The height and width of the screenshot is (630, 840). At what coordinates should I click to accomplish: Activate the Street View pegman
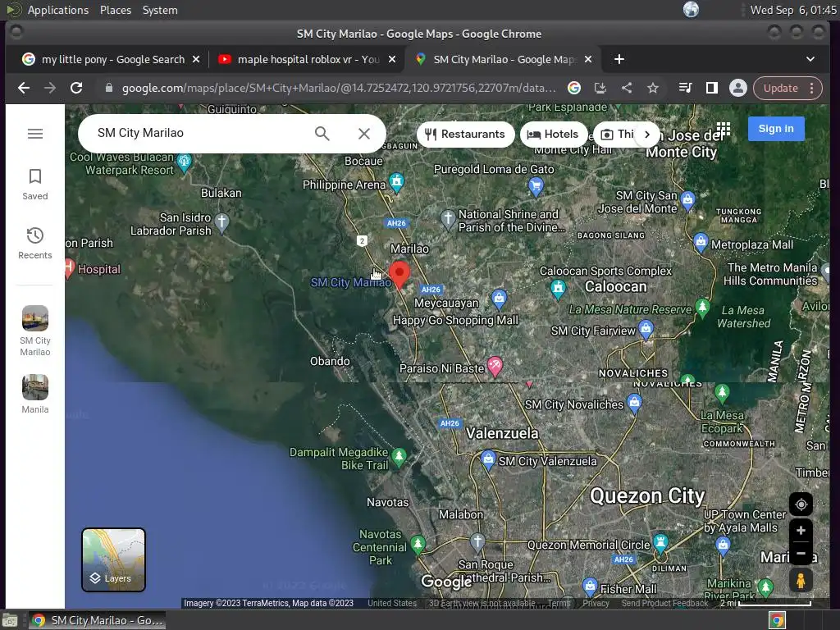point(801,581)
